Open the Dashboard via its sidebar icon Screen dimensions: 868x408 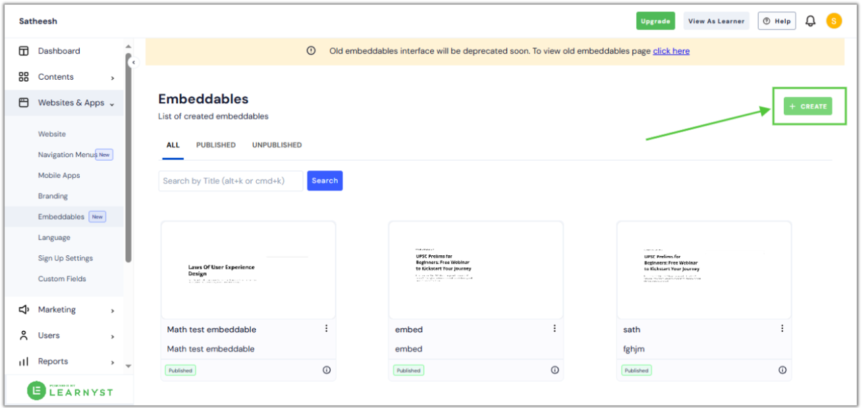click(x=24, y=51)
